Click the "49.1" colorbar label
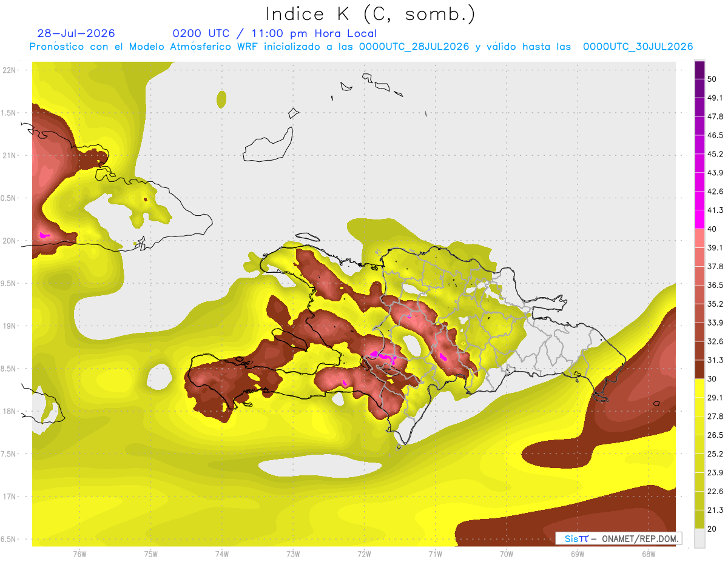The height and width of the screenshot is (562, 728). 715,98
